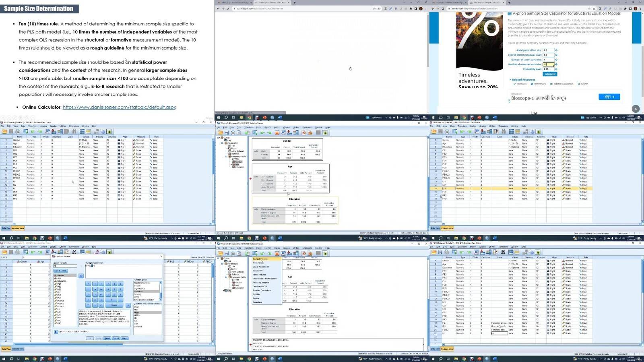The image size is (644, 362).
Task: Open File Explorer from taskbar under calculator browser
Action: coord(456,118)
